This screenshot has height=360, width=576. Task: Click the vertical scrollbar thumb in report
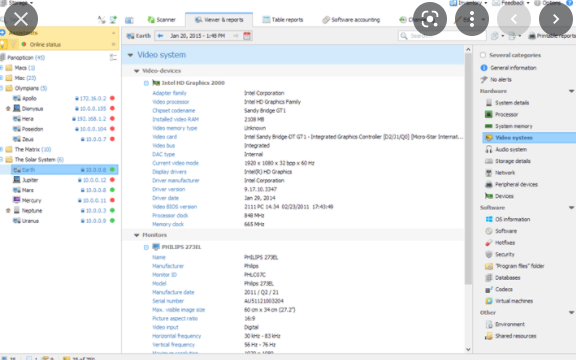tap(468, 169)
